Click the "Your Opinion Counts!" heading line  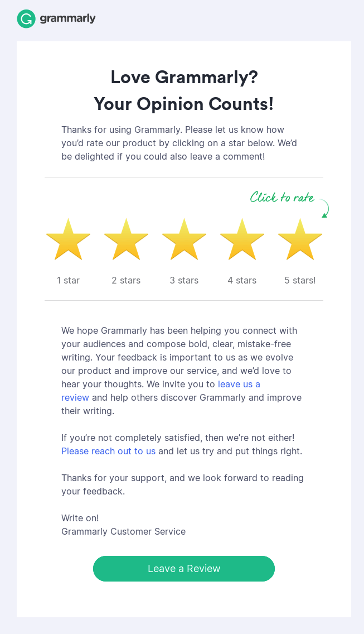tap(184, 104)
